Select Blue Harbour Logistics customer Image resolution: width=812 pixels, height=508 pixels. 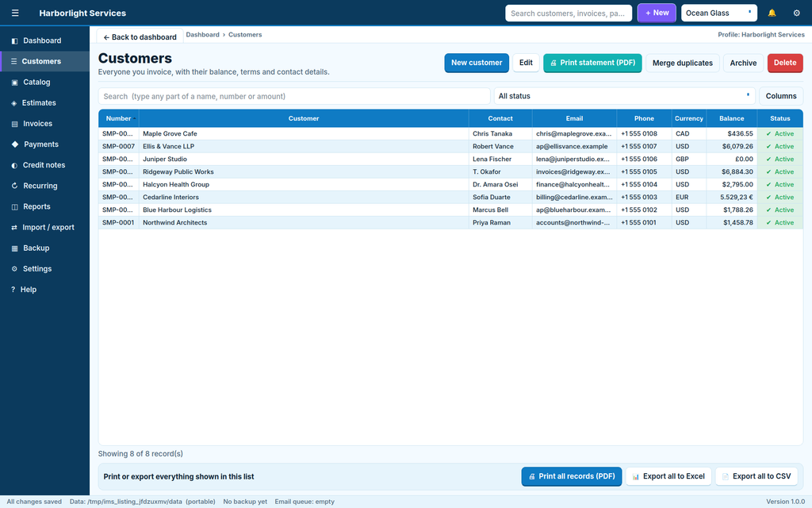177,210
